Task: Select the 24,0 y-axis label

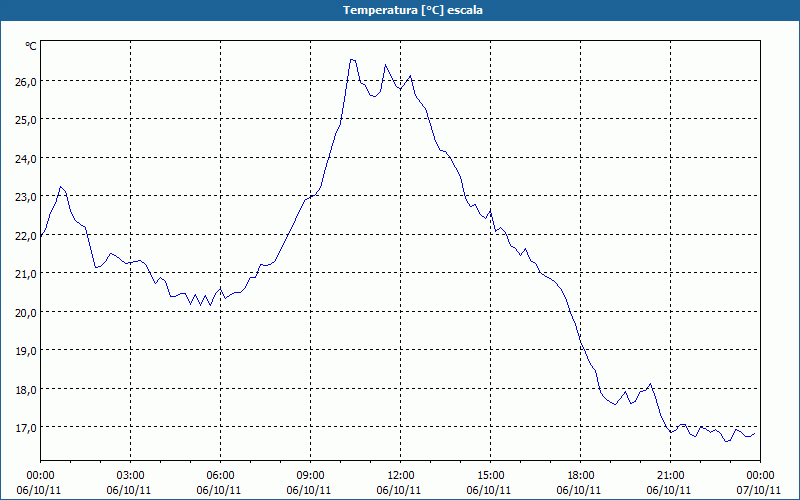Action: pos(26,159)
